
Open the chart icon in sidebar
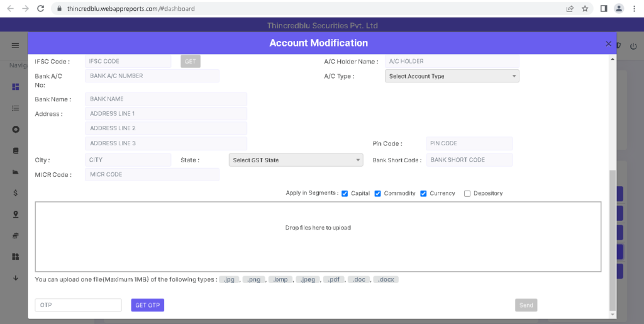pyautogui.click(x=16, y=172)
